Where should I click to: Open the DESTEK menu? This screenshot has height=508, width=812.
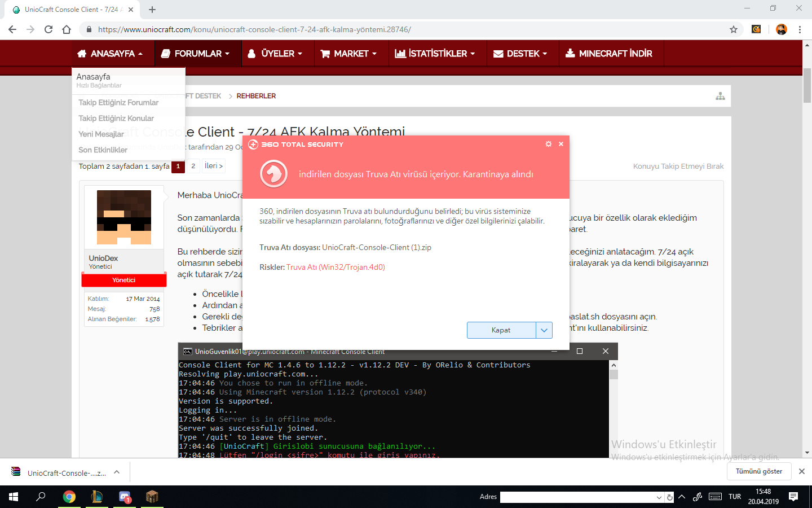click(x=520, y=54)
